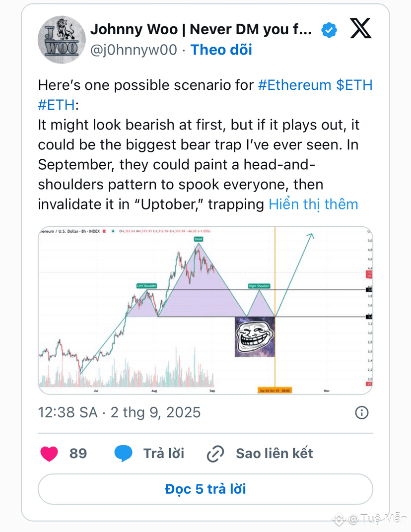The width and height of the screenshot is (411, 532).
Task: Open the ETH head-and-shoulders chart image
Action: (205, 310)
